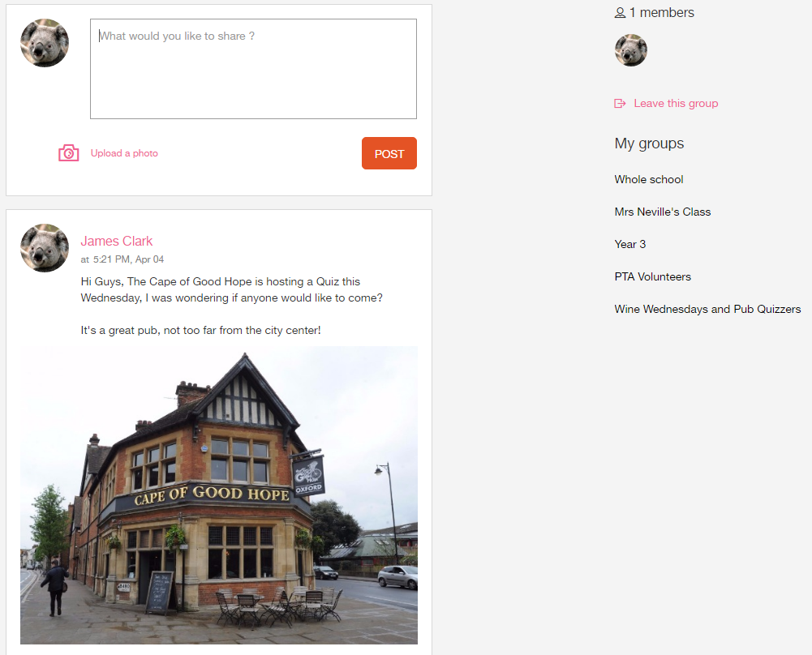
Task: View the Cape of Good Hope photo
Action: (x=219, y=495)
